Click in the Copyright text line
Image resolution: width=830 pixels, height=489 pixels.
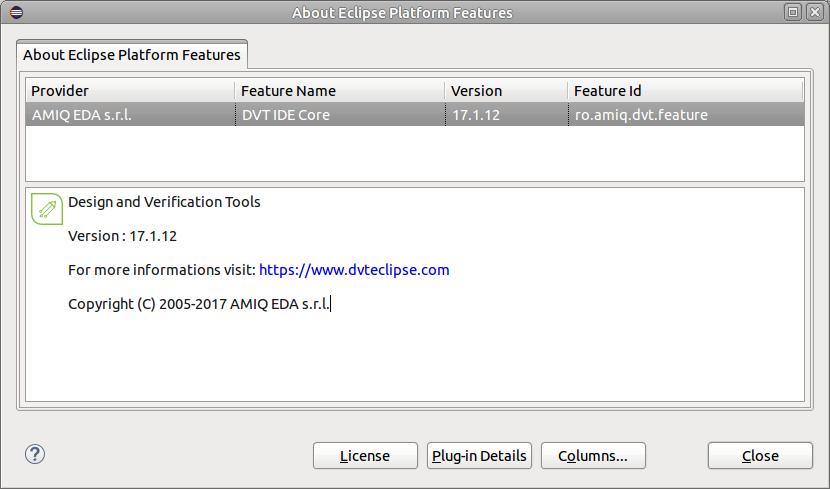click(x=199, y=304)
